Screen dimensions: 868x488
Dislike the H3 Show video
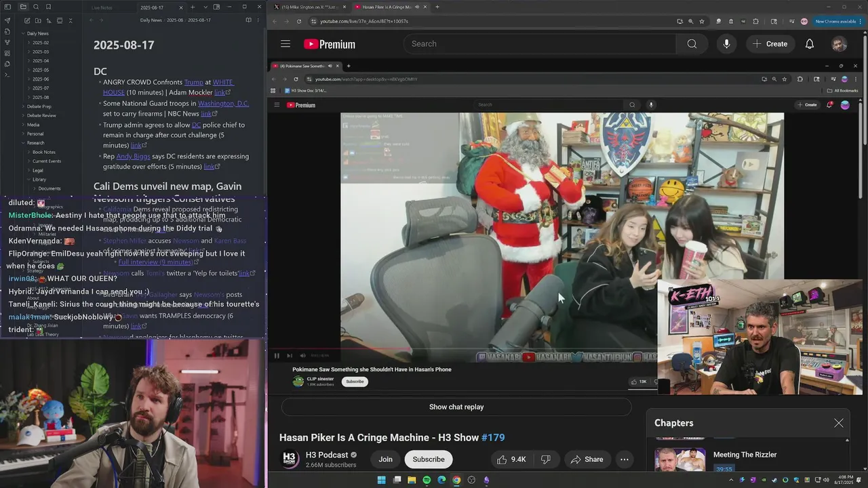click(547, 460)
